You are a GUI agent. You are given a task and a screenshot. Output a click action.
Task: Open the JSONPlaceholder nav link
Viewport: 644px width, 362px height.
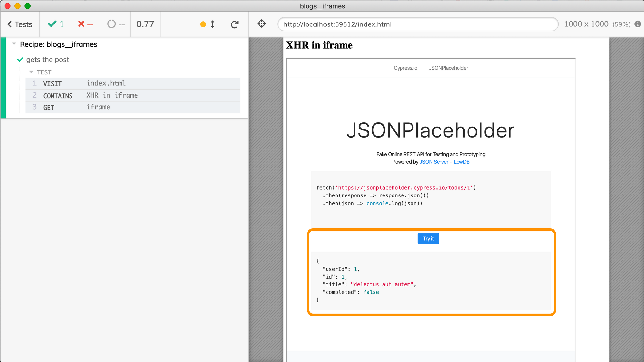click(448, 68)
